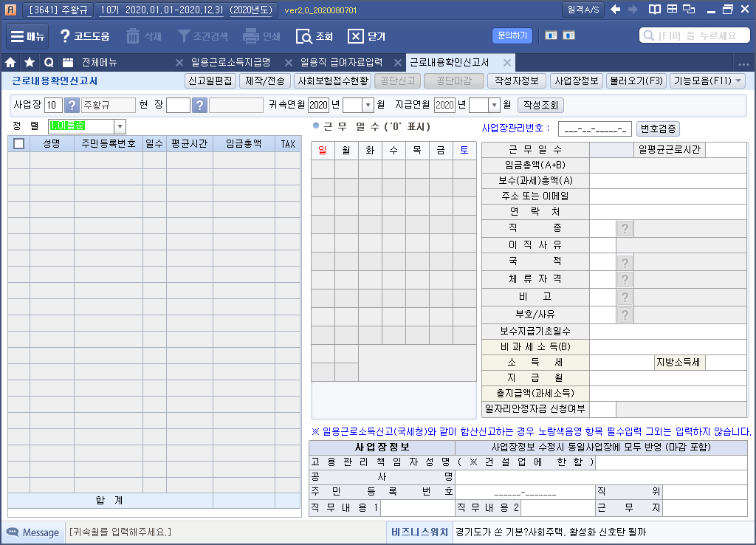Close the 근로내용확인신고서 tab
The height and width of the screenshot is (545, 756).
[x=507, y=63]
